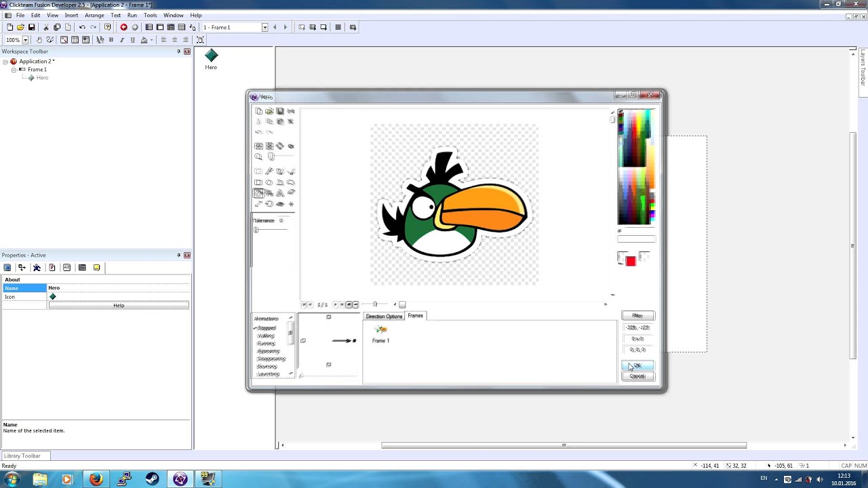Collapse the Application 2 tree node
This screenshot has height=488, width=868.
tap(5, 62)
